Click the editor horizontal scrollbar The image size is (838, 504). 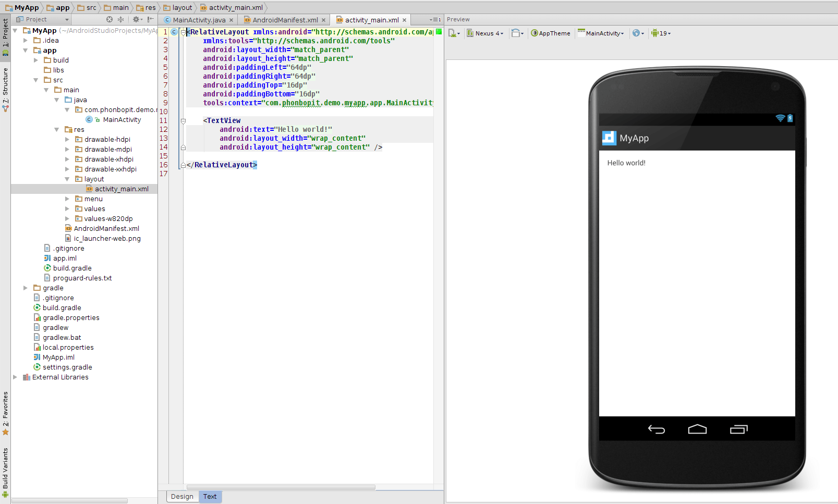pos(281,487)
